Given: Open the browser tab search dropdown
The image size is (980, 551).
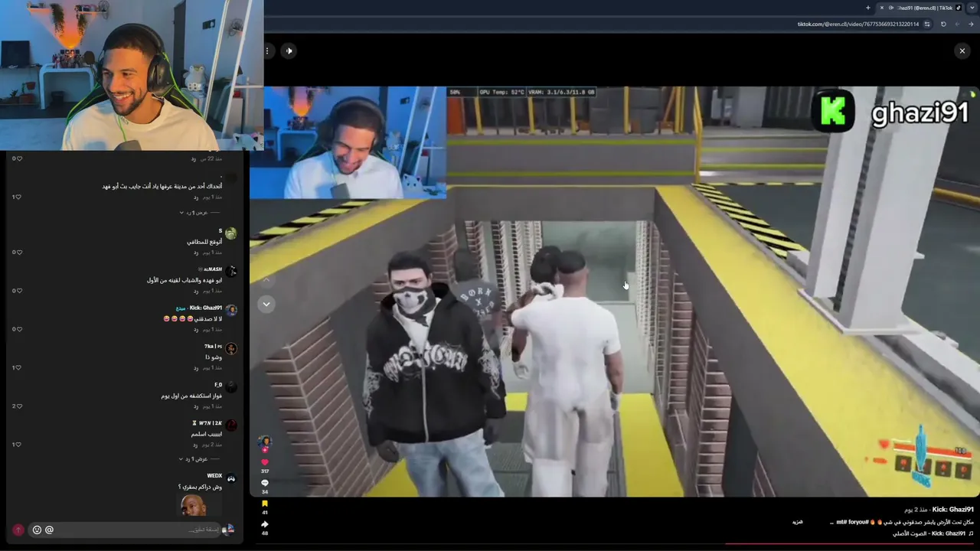Looking at the screenshot, I should pos(972,8).
